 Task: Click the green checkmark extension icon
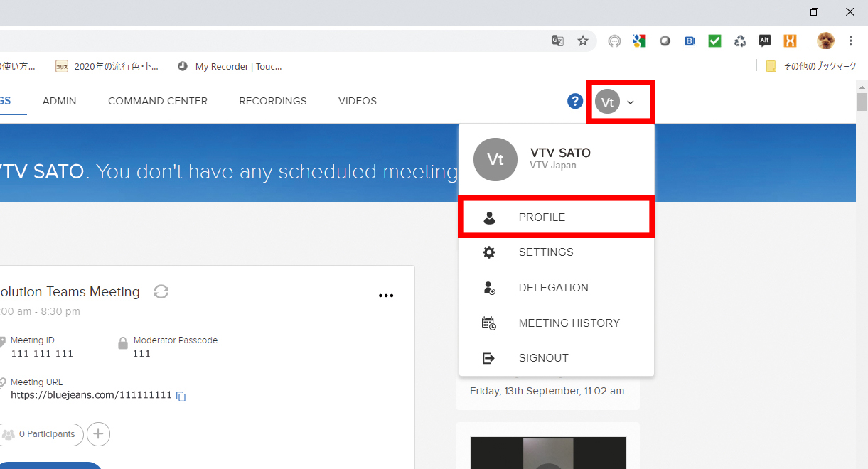pyautogui.click(x=714, y=41)
